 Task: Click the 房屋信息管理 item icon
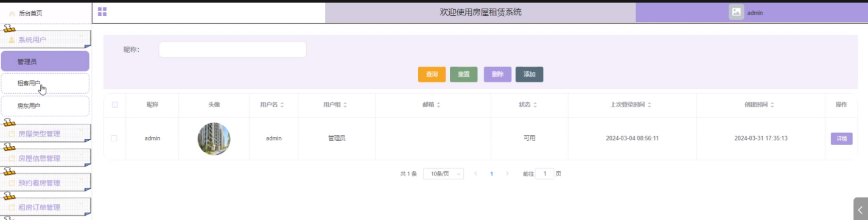(x=12, y=158)
